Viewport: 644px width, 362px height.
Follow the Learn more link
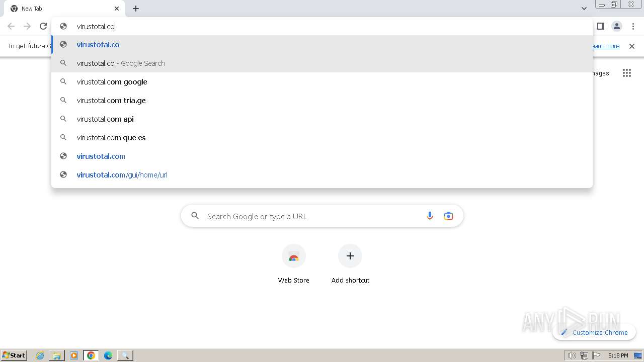[x=606, y=46]
